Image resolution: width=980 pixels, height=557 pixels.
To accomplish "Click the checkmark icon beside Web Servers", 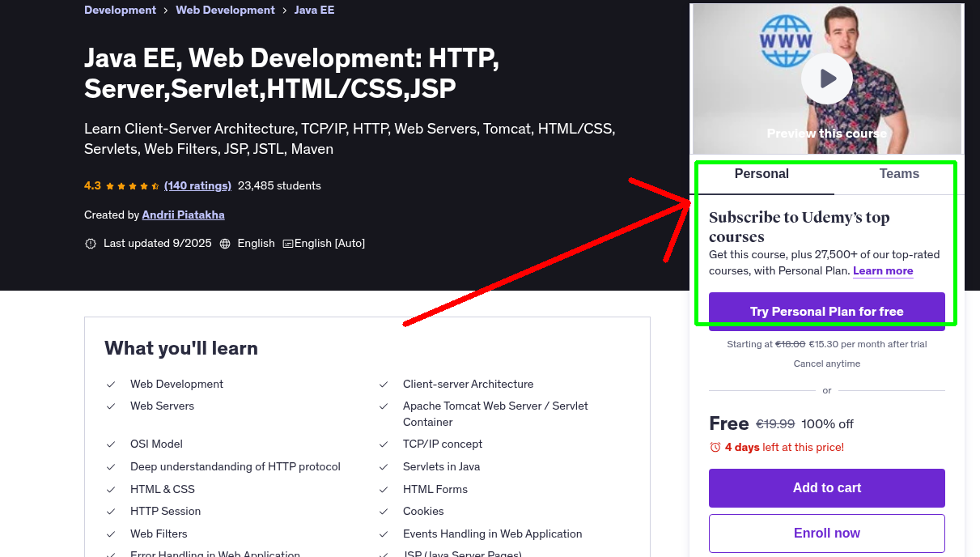I will point(111,406).
